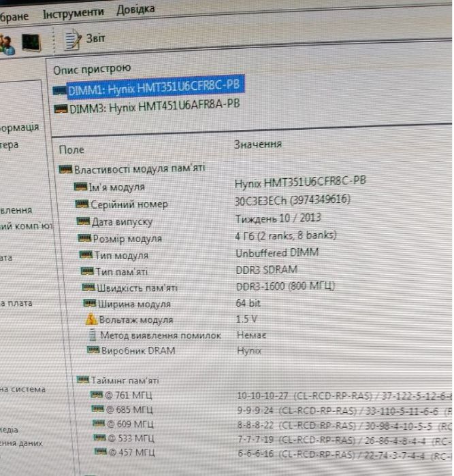The image size is (454, 476).
Task: Select the Дата випуску row
Action: coord(122,222)
